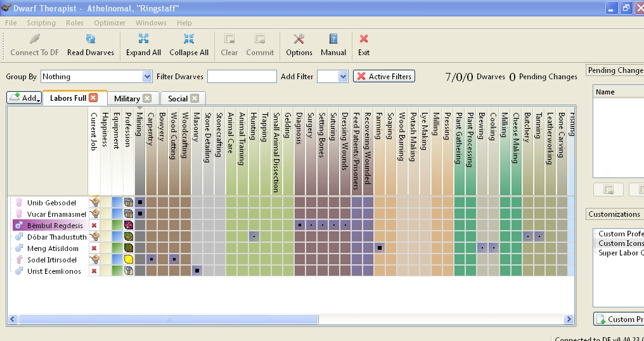Open the Roles menu
Viewport: 644px width, 341px height.
coord(75,23)
